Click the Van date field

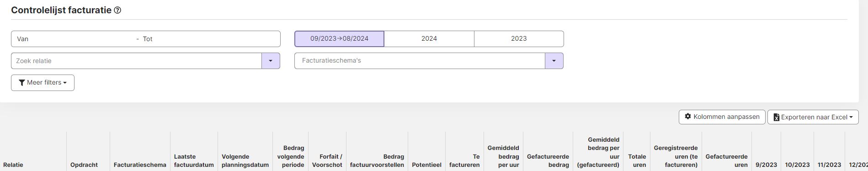(73, 39)
